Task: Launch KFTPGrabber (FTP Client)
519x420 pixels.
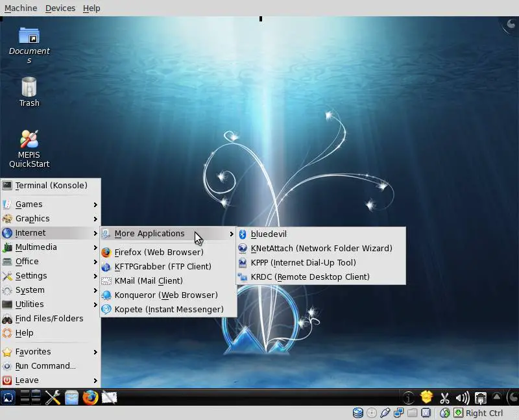Action: point(169,267)
